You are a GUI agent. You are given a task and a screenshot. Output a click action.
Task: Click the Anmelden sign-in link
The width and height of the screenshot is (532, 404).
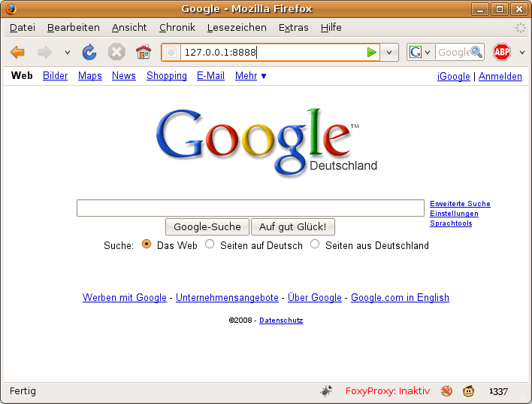500,76
